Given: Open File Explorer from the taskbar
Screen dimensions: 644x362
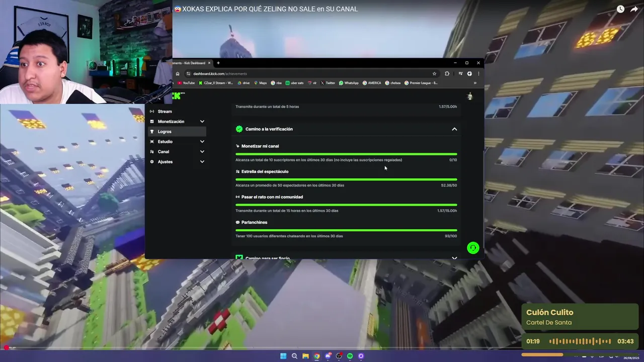Looking at the screenshot, I should tap(305, 356).
